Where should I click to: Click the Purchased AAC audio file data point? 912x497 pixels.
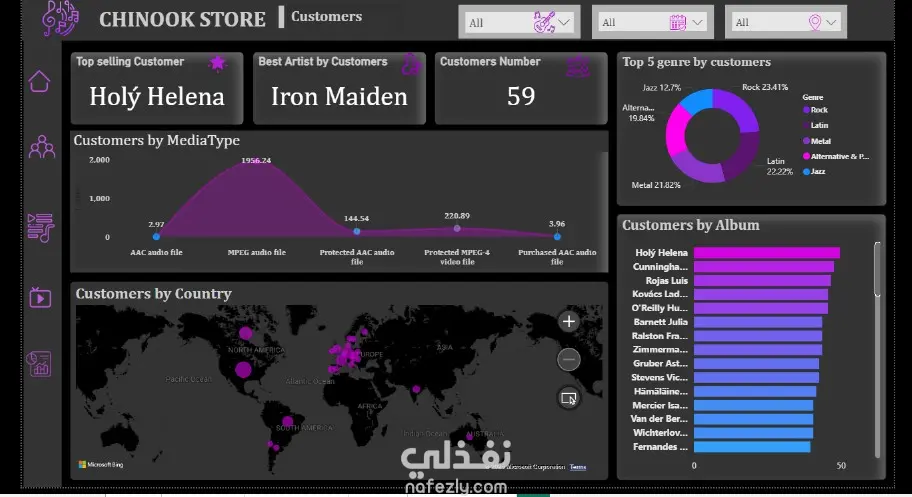pos(557,236)
